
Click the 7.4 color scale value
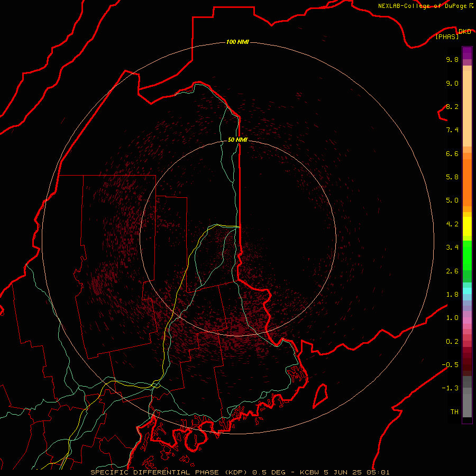[x=452, y=130]
